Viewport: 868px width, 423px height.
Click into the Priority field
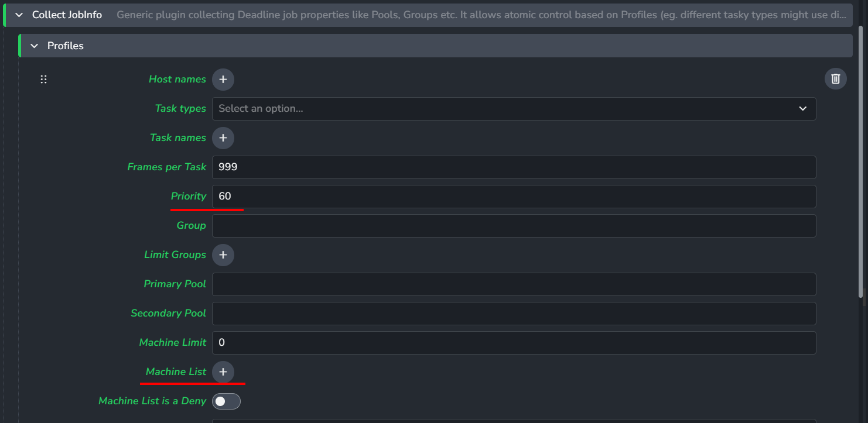(514, 197)
